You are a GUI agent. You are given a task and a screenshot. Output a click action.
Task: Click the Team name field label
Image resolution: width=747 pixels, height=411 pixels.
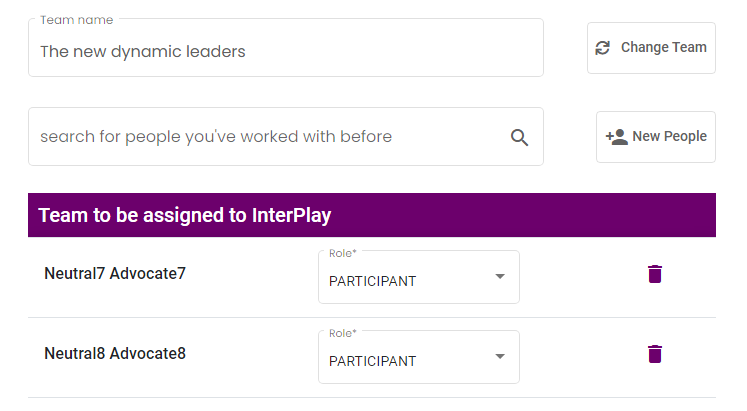tap(76, 20)
